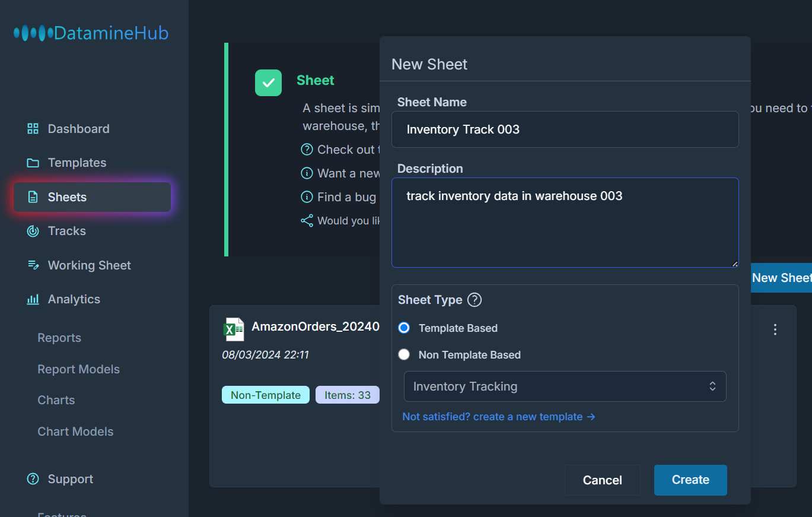Open Sheets in the sidebar
This screenshot has width=812, height=517.
93,197
